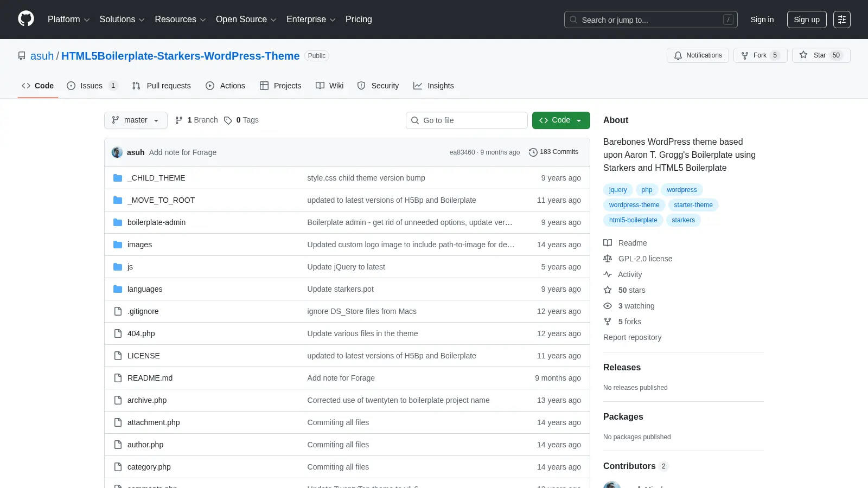Click the 404.php file icon
Viewport: 868px width, 488px height.
click(118, 333)
